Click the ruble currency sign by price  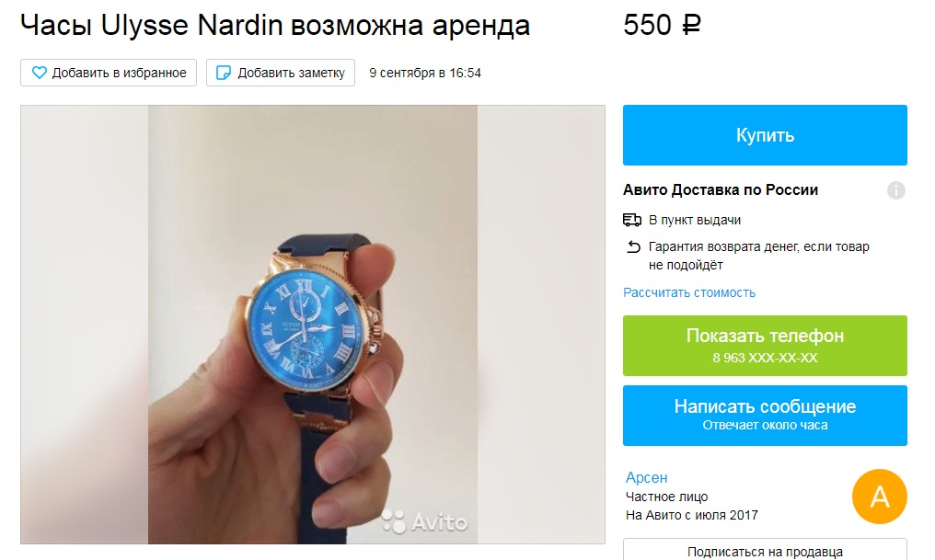[691, 25]
